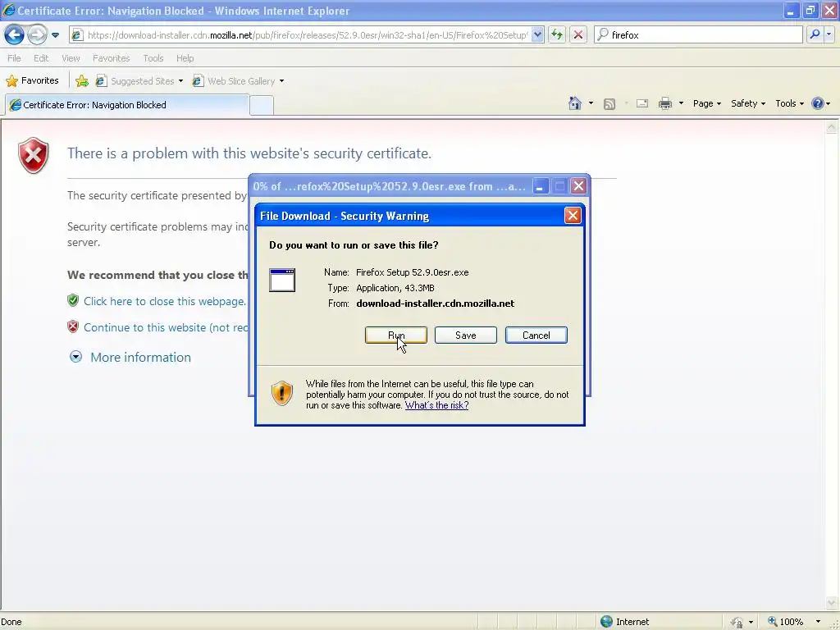Click the page vertical scrollbar down arrow
840x630 pixels.
(832, 603)
